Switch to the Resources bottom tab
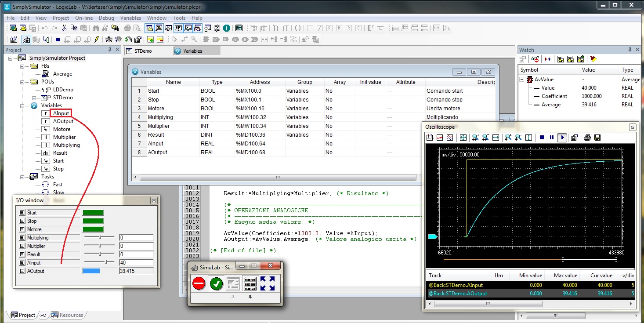Screen dimensions: 644x323 point(67,315)
